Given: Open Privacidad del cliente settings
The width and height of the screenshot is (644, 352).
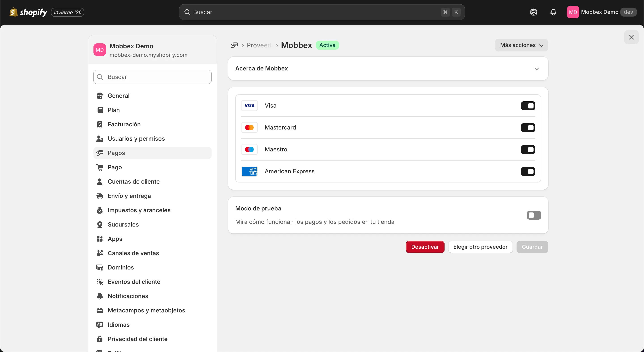Looking at the screenshot, I should [153, 339].
